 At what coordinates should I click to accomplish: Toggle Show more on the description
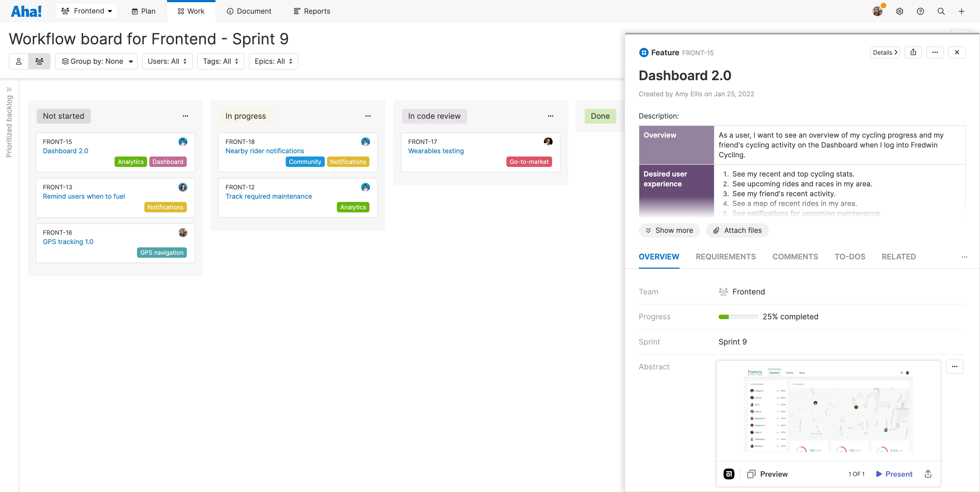point(670,230)
